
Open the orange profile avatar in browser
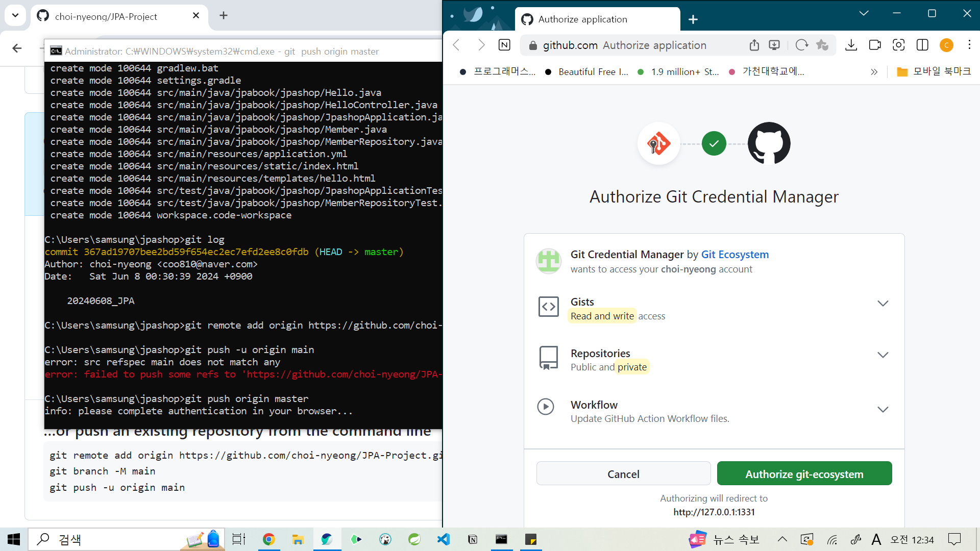coord(946,45)
